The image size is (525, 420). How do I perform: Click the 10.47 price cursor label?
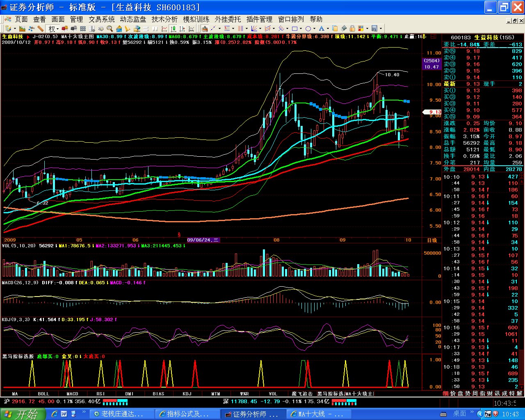(431, 67)
